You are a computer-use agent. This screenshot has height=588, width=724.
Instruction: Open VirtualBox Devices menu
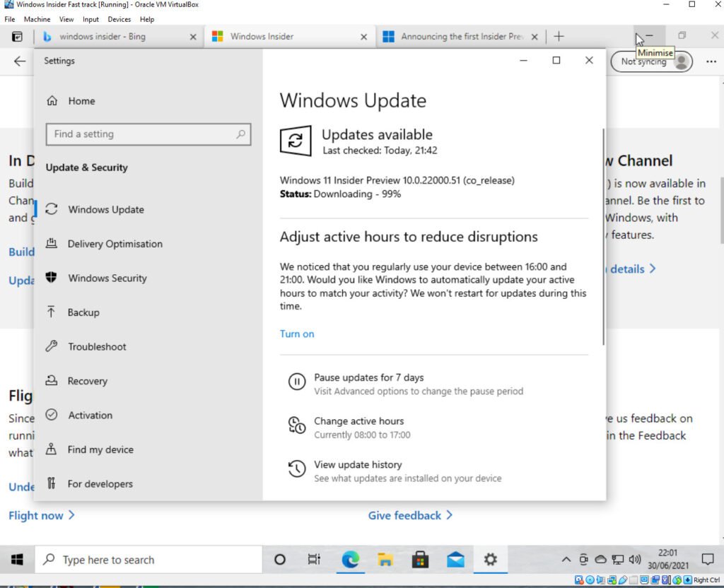[x=119, y=19]
